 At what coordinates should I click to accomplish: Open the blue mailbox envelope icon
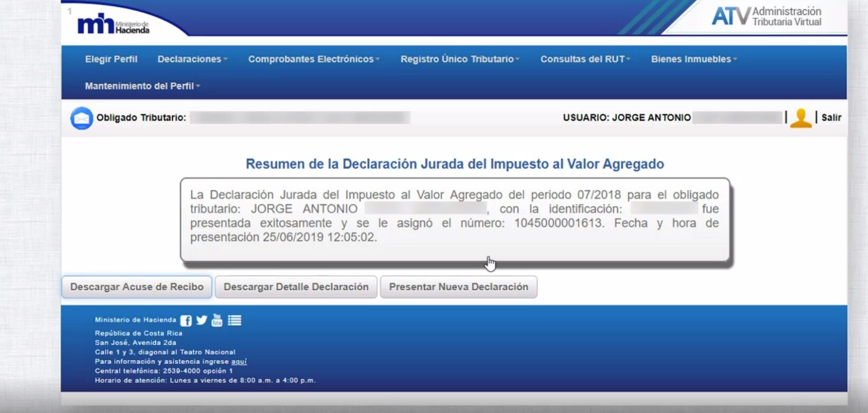[x=81, y=118]
